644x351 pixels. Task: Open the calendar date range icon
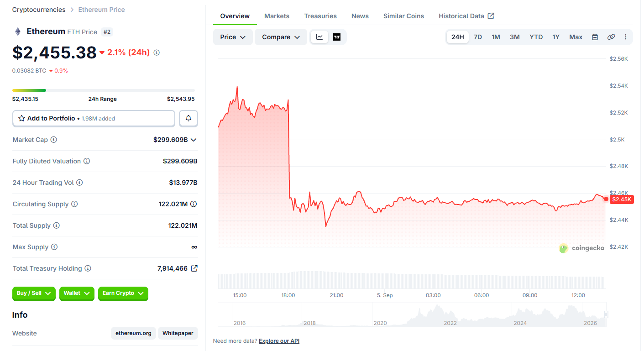(x=595, y=37)
